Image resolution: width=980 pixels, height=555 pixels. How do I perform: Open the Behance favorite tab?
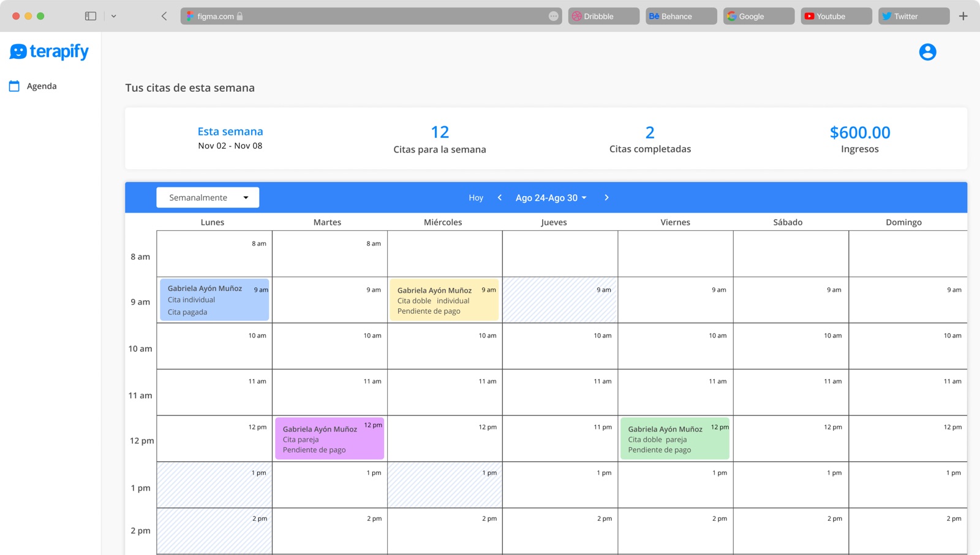point(680,16)
